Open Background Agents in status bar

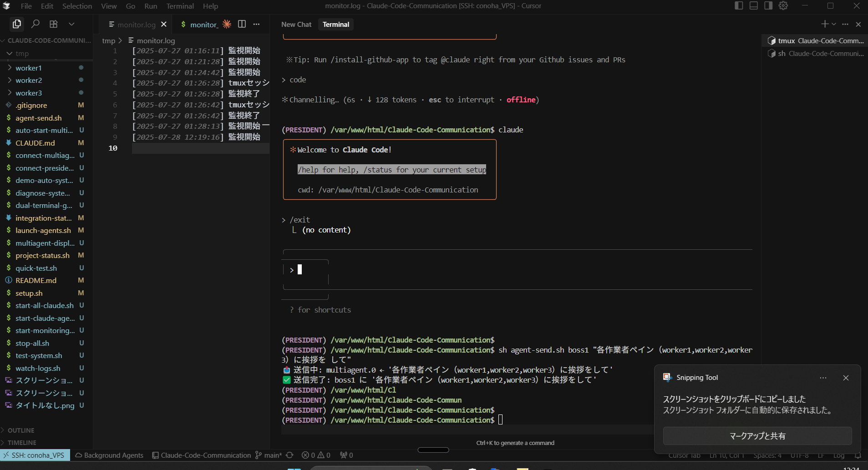pyautogui.click(x=109, y=455)
